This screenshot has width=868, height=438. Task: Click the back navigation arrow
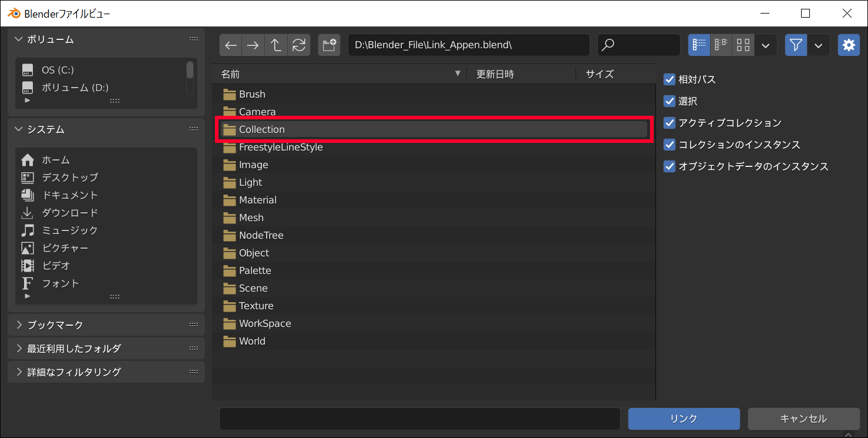click(231, 45)
